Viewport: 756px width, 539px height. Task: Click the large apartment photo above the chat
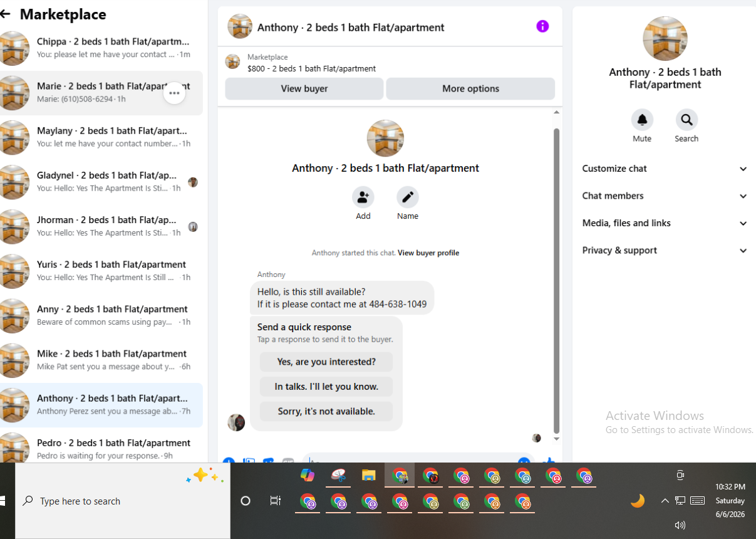pos(385,139)
